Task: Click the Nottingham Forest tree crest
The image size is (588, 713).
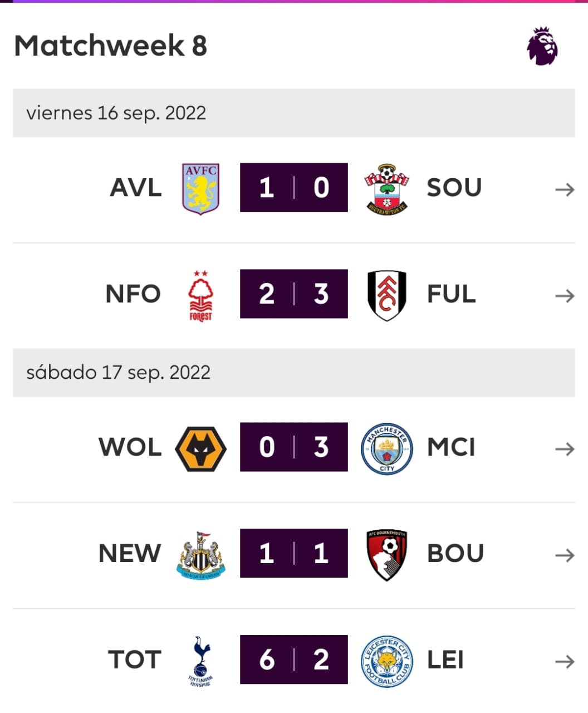Action: (201, 295)
